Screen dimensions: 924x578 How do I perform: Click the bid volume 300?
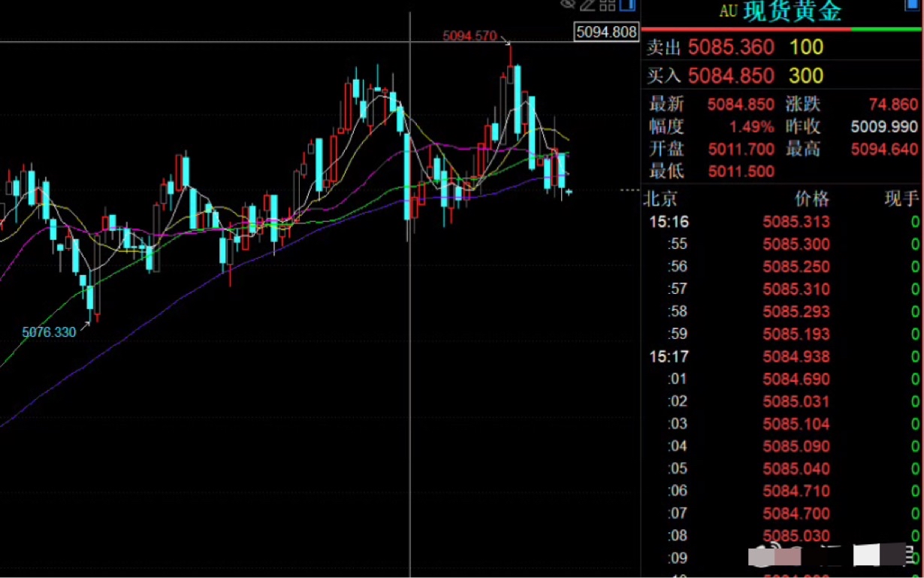click(806, 75)
